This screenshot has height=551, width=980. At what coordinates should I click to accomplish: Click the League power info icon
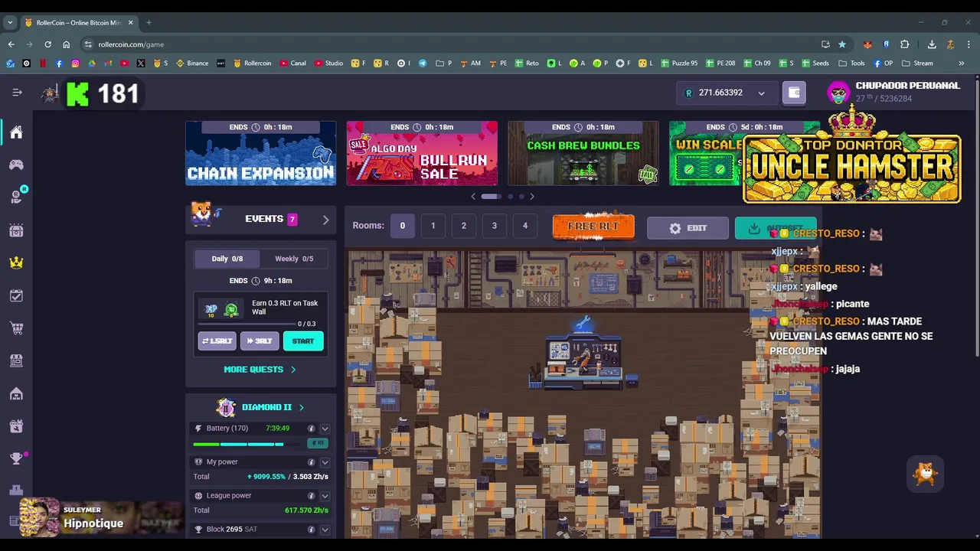point(311,496)
